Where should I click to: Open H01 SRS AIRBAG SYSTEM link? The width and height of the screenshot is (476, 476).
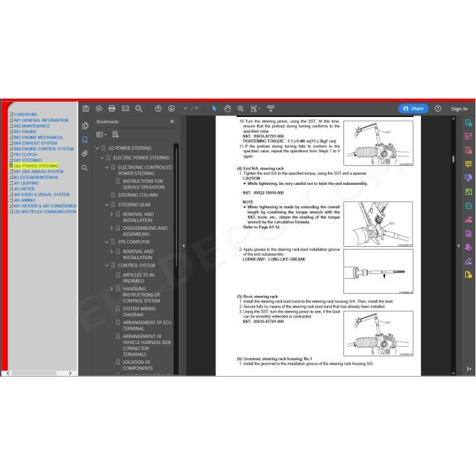pos(39,172)
